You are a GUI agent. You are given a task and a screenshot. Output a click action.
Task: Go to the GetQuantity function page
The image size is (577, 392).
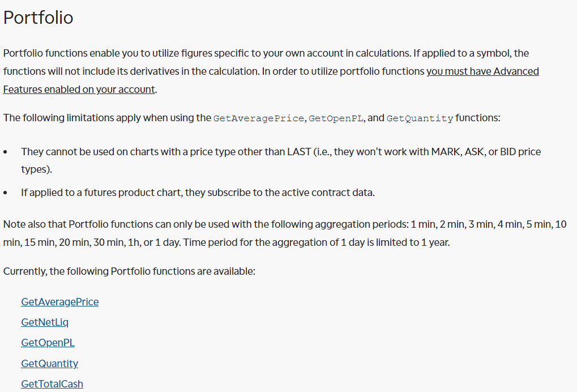coord(49,364)
